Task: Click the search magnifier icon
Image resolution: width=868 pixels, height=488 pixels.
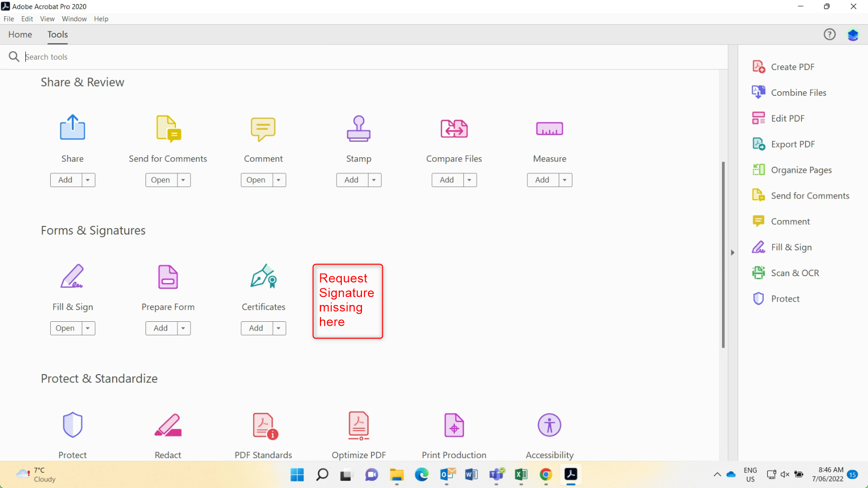Action: (x=14, y=57)
